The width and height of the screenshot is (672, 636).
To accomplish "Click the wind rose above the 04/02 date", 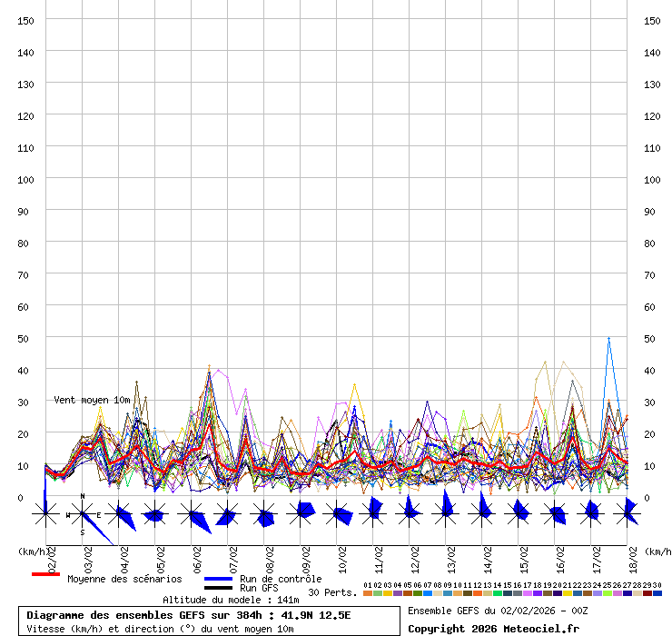I will (x=119, y=514).
